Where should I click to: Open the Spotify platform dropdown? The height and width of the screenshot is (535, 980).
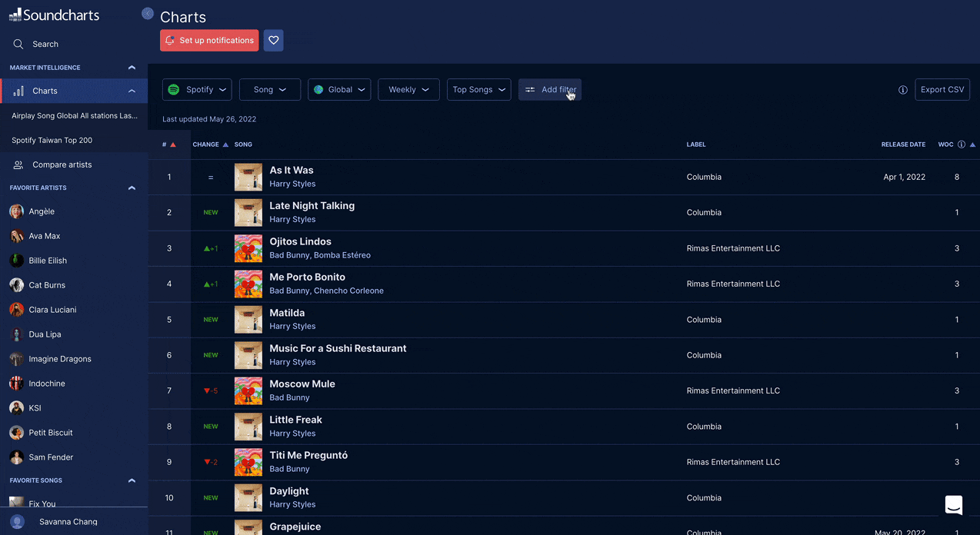click(x=197, y=90)
